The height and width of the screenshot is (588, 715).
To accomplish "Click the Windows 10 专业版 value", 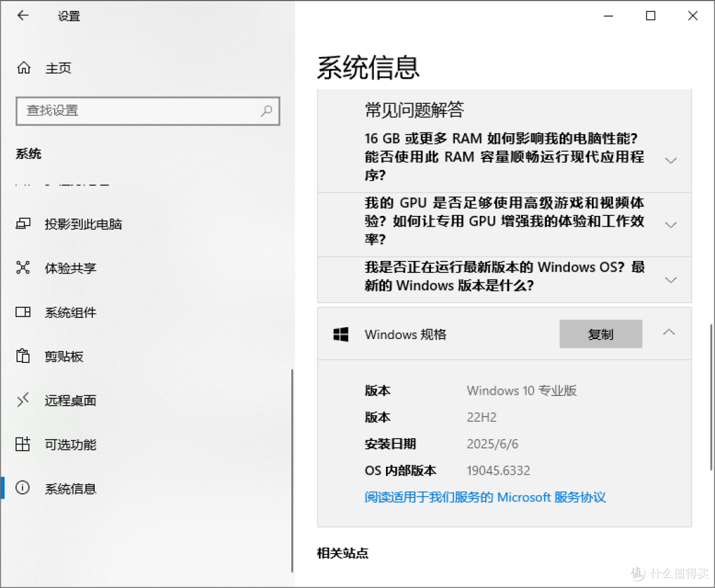I will coord(522,391).
